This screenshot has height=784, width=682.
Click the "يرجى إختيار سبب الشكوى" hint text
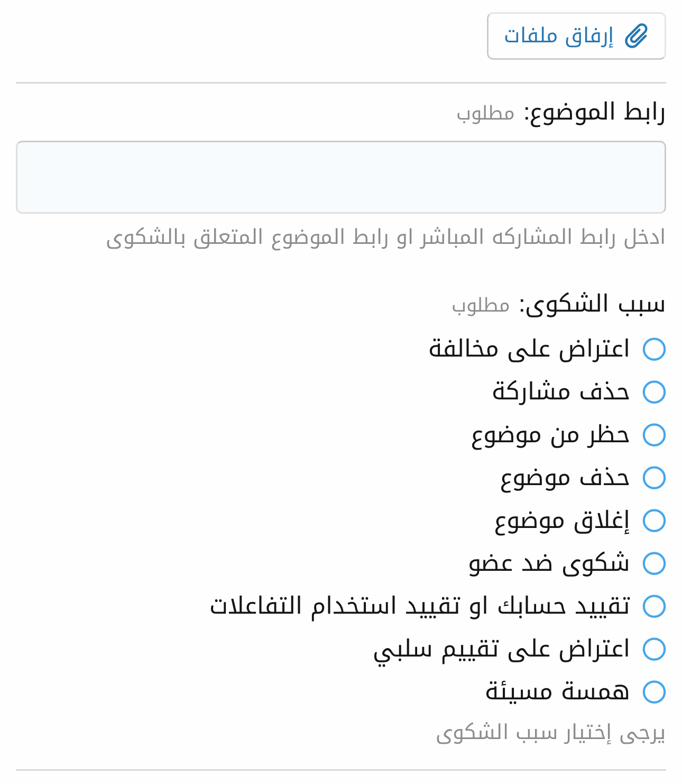point(550,733)
